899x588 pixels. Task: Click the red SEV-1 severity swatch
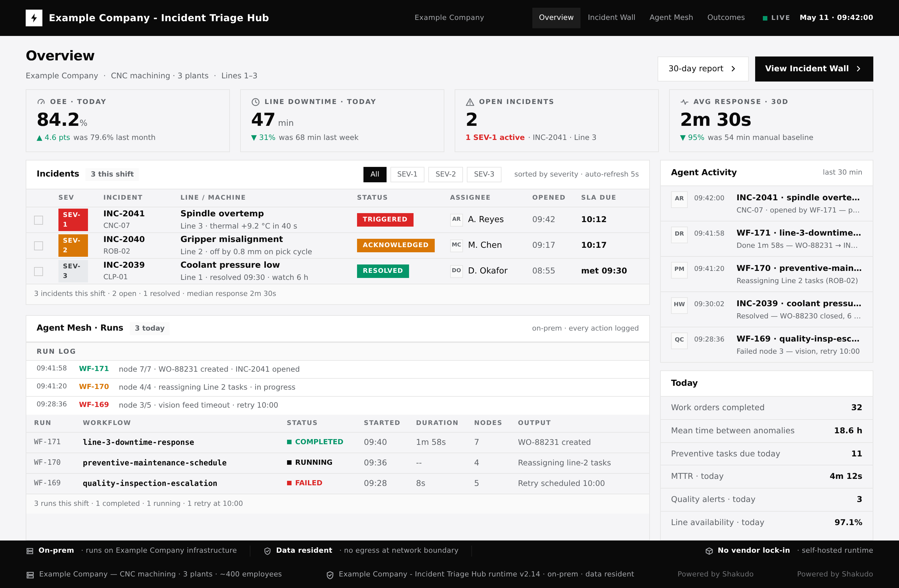(x=73, y=220)
